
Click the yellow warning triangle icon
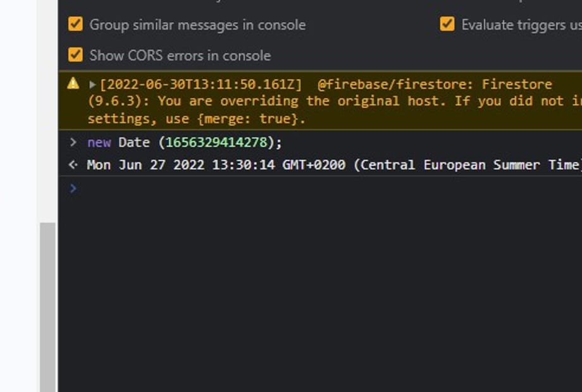73,83
